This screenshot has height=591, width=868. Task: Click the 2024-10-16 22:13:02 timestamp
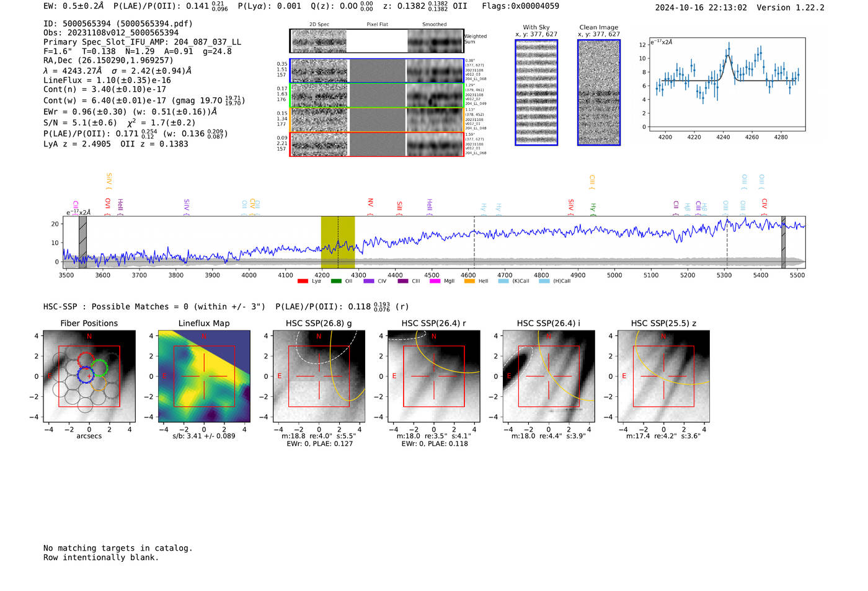(701, 7)
